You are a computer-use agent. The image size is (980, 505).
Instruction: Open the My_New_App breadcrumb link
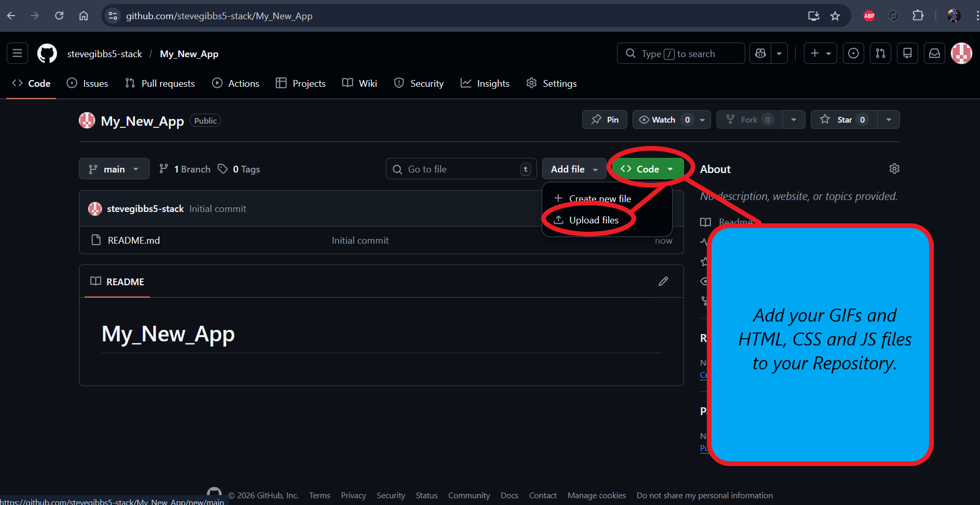pyautogui.click(x=189, y=54)
